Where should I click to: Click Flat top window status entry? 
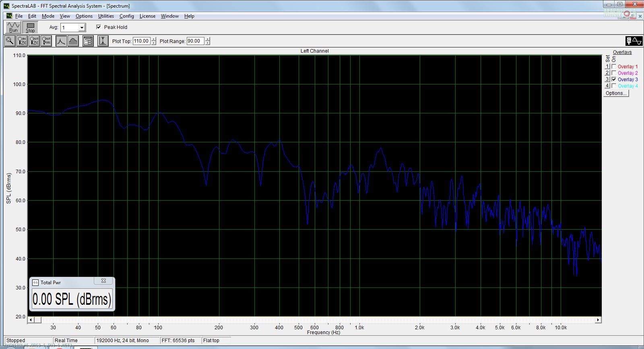pyautogui.click(x=216, y=341)
